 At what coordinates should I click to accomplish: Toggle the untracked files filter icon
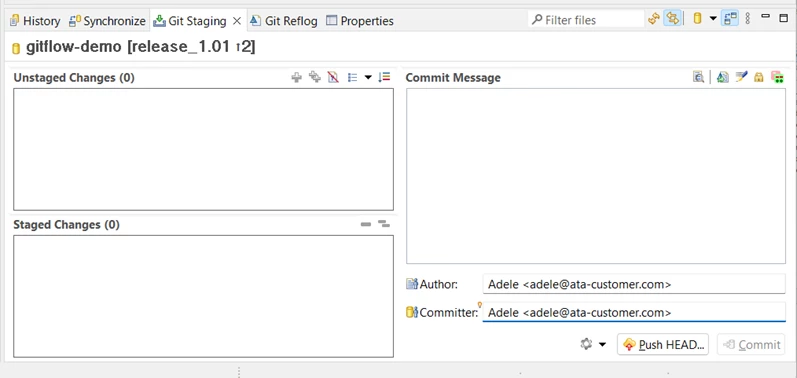click(x=333, y=77)
